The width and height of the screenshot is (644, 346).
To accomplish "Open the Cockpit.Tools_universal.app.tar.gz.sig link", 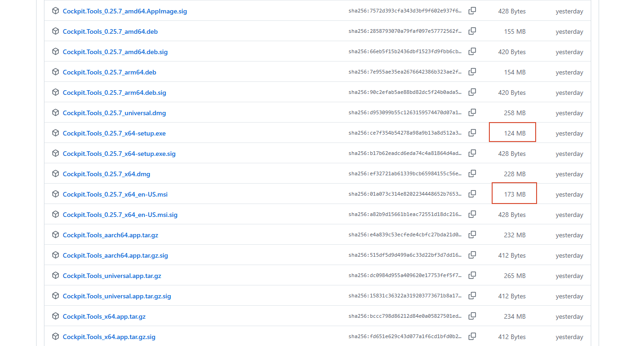I will click(117, 296).
